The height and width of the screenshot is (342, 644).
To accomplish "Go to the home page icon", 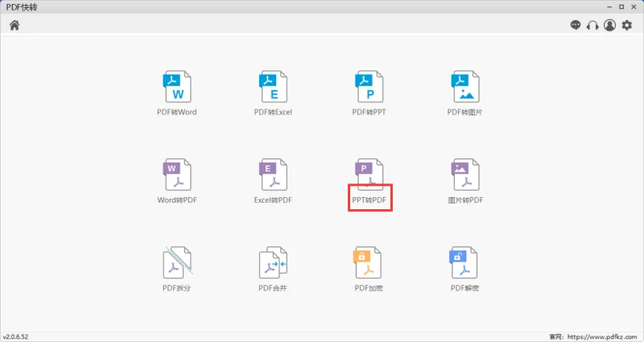I will [14, 26].
